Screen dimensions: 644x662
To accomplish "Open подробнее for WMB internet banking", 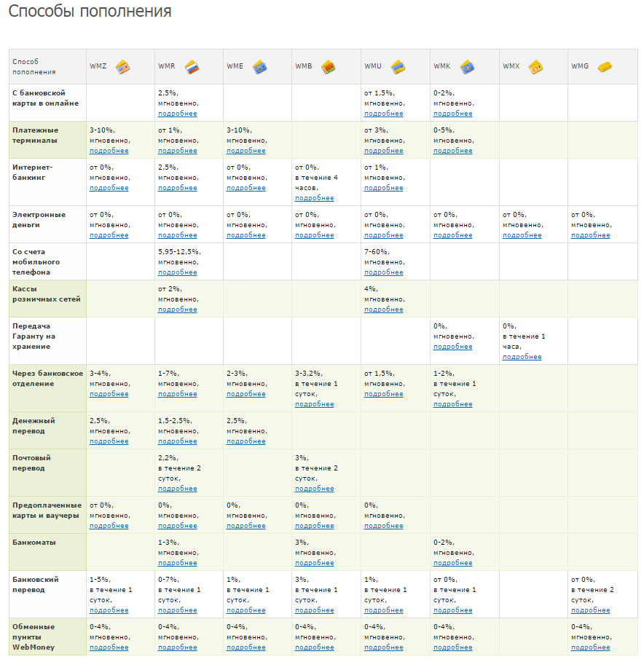I will [x=314, y=198].
